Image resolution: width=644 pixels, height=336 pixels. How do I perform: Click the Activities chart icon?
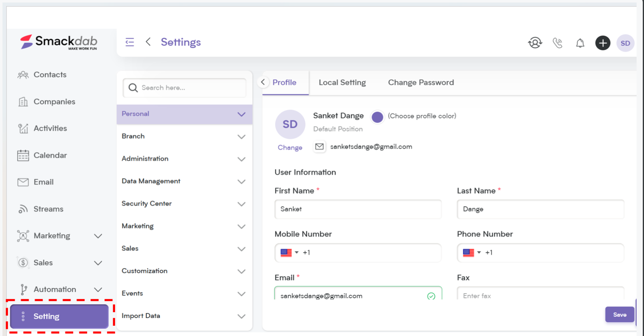click(23, 128)
